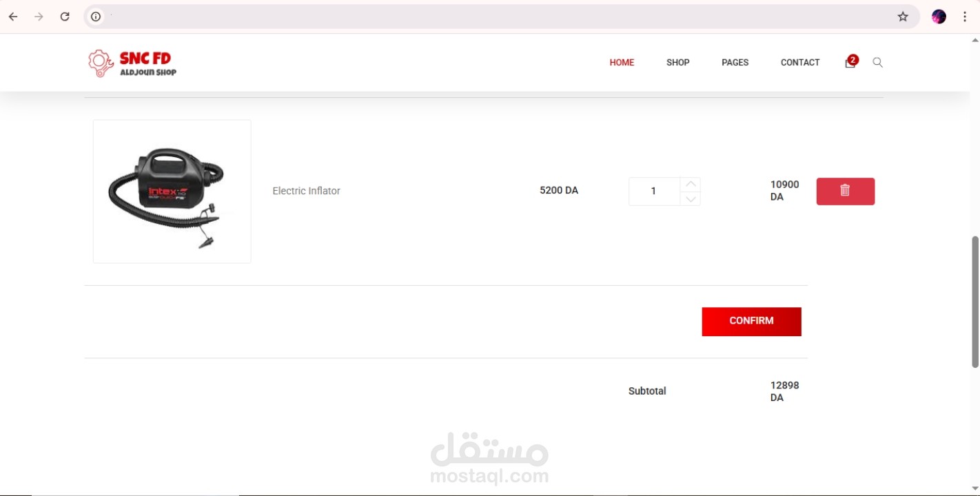Click the browser forward arrow
980x496 pixels.
click(39, 17)
